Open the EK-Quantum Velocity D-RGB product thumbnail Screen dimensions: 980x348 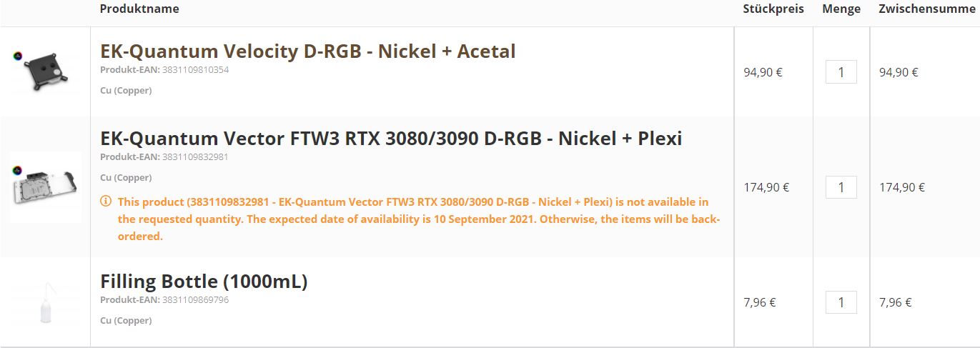(x=44, y=71)
